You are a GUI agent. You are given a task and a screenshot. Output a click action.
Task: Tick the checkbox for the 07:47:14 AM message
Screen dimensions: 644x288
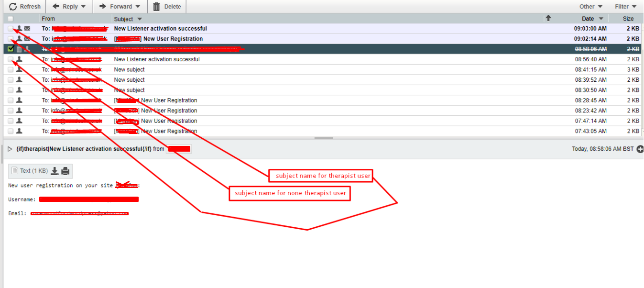pyautogui.click(x=11, y=121)
